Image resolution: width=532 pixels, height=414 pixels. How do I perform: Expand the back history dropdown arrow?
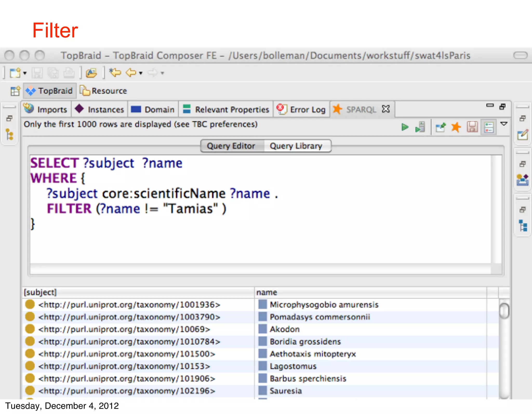tap(141, 73)
